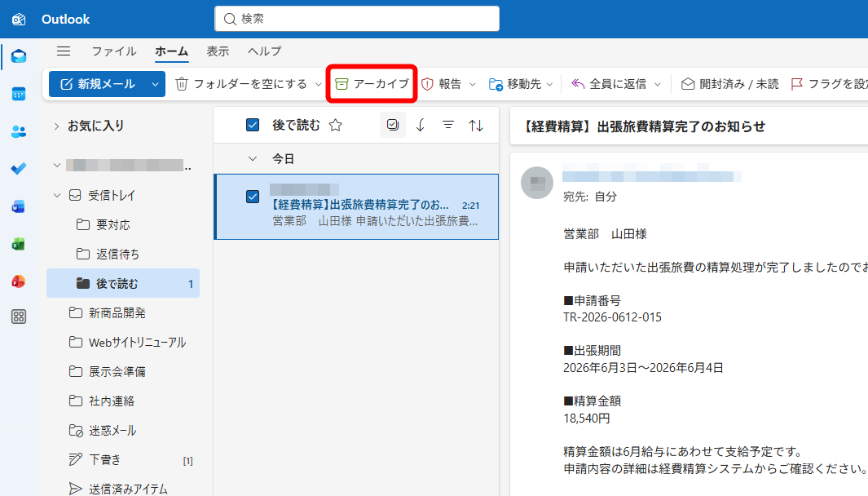Open the 移動先 dropdown arrow
This screenshot has height=496, width=868.
(x=549, y=84)
